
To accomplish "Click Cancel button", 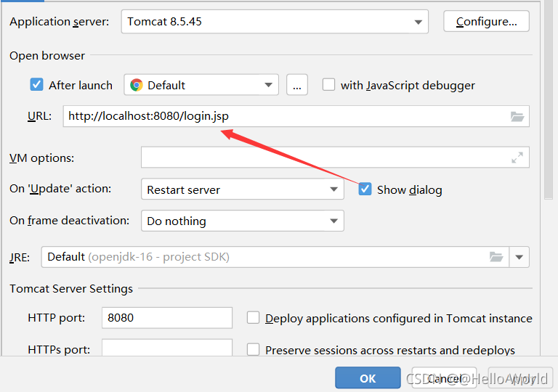I will coord(444,378).
